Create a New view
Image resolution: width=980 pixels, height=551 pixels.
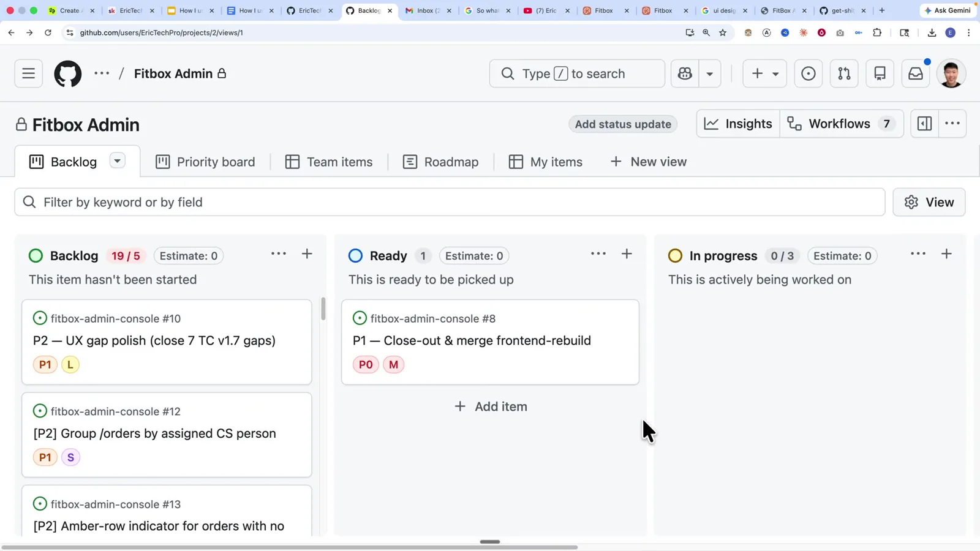pyautogui.click(x=649, y=162)
